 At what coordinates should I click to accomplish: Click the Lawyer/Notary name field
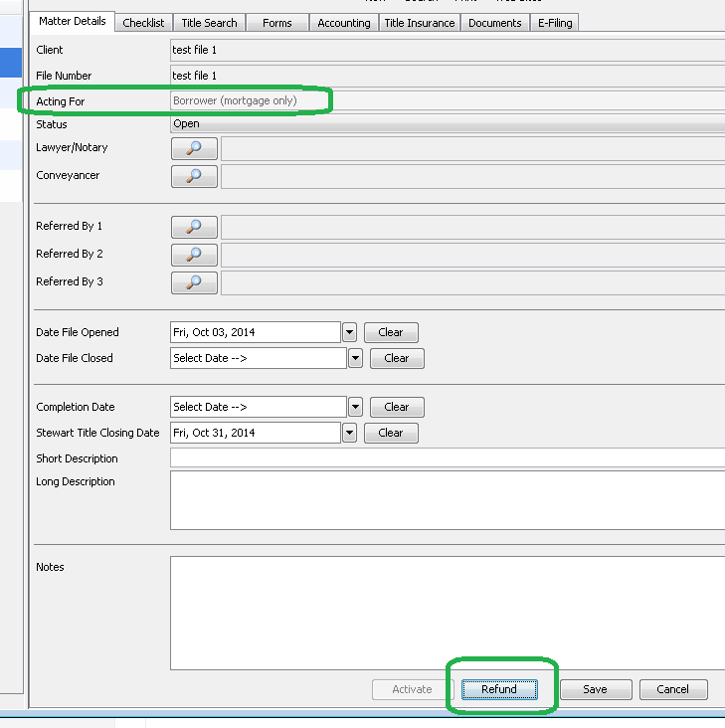(x=473, y=148)
